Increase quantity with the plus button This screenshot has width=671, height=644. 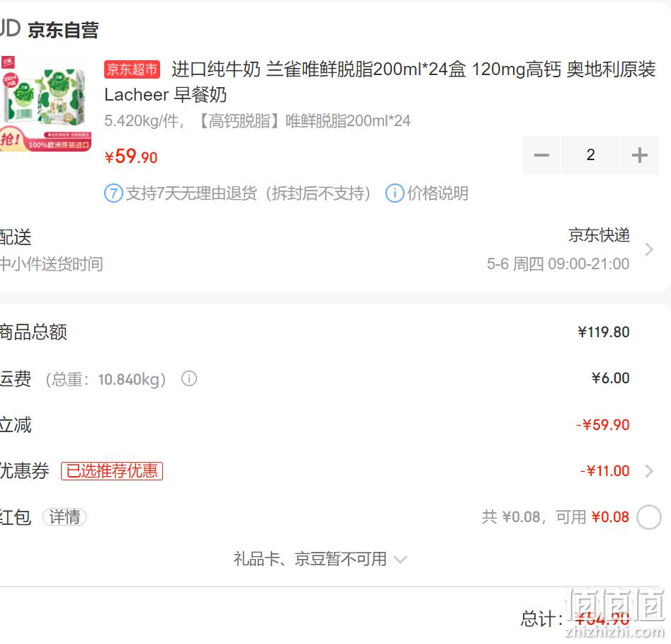coord(639,155)
